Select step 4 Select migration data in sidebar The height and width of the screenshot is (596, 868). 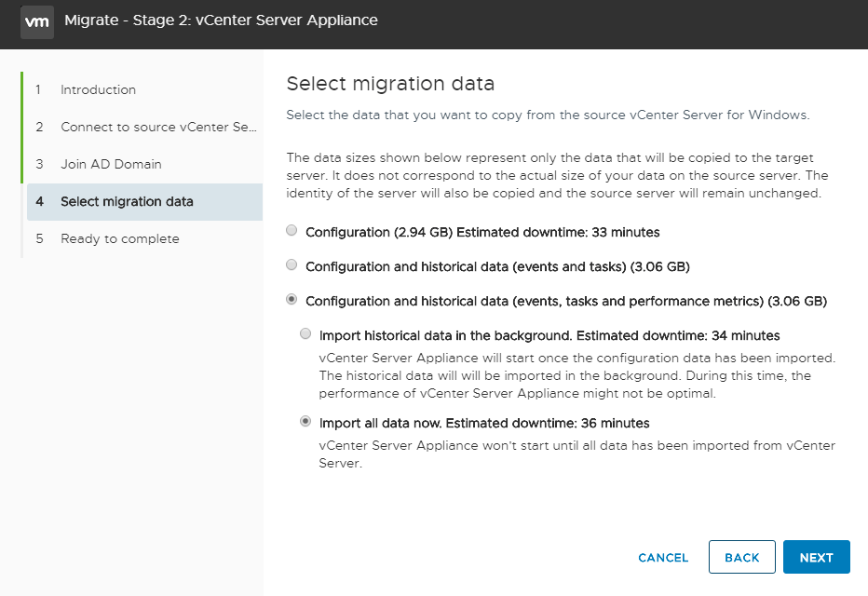tap(127, 202)
